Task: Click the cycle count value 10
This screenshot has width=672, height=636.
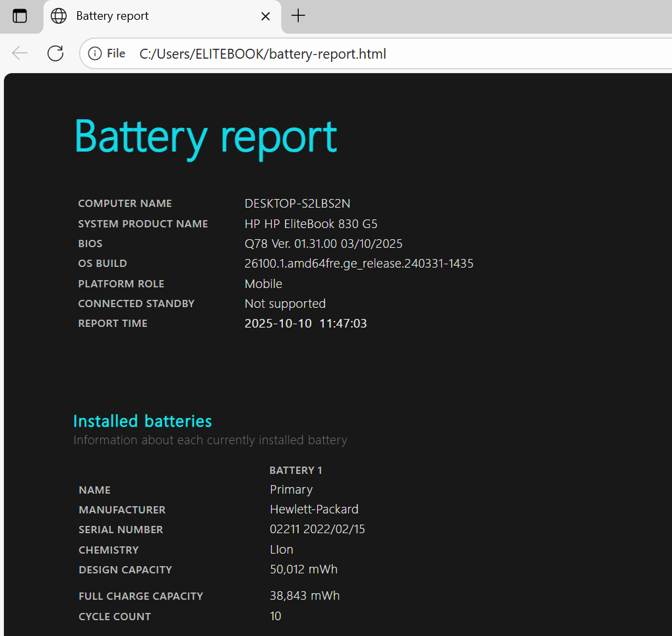Action: coord(276,616)
